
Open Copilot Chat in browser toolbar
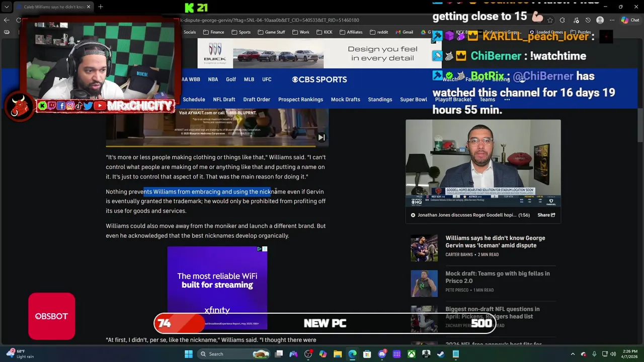point(630,20)
